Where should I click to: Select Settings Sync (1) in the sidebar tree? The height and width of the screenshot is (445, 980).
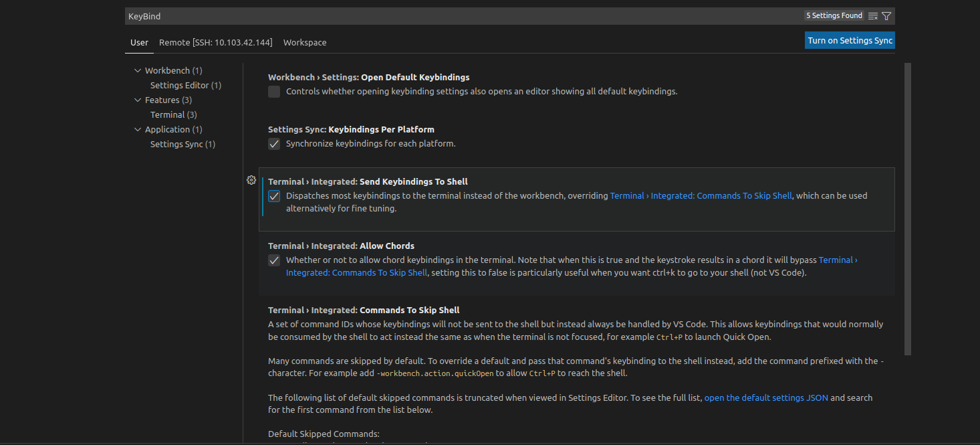click(182, 145)
